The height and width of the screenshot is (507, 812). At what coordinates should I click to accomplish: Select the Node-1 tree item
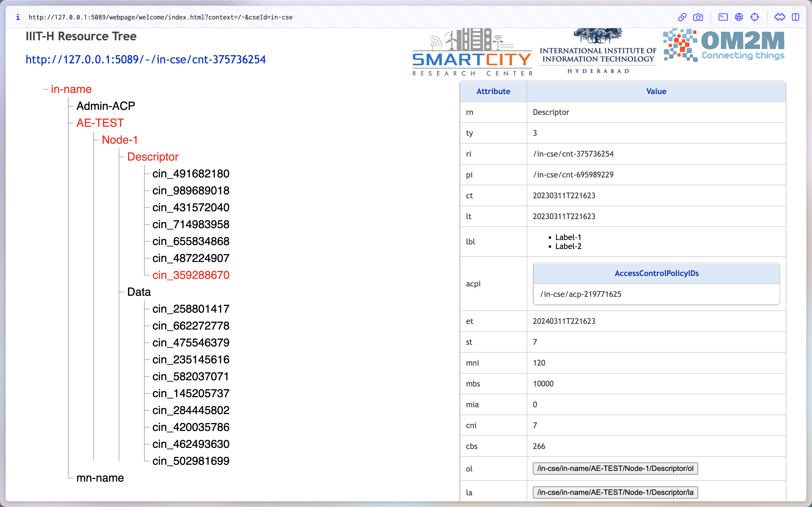click(x=120, y=140)
